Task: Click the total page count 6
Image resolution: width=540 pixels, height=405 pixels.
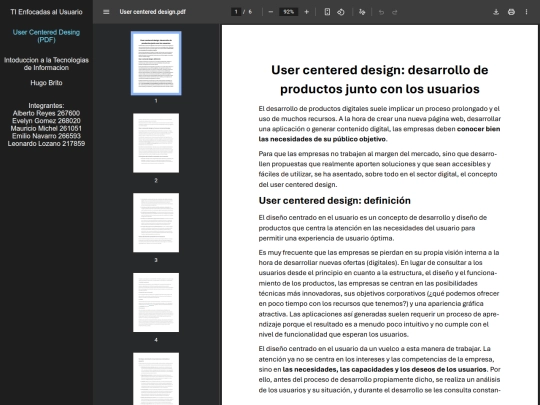Action: [250, 12]
